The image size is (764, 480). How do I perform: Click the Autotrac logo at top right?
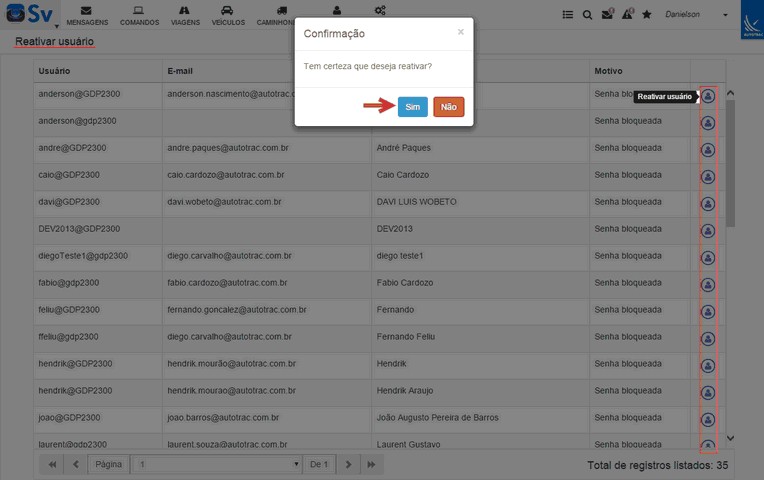coord(752,20)
